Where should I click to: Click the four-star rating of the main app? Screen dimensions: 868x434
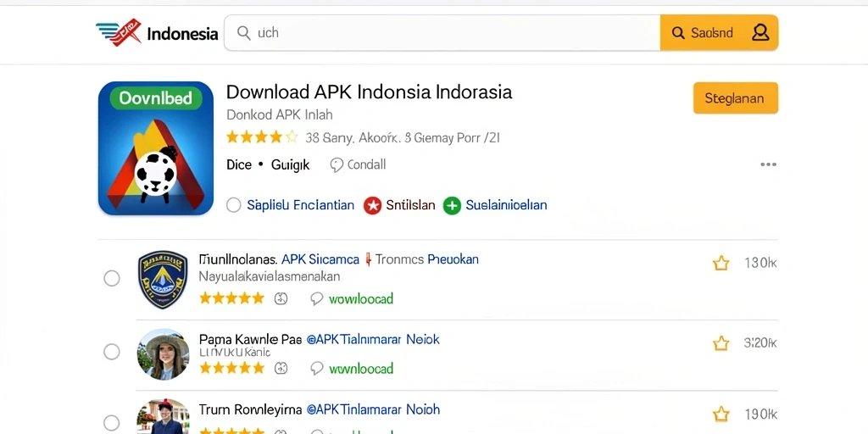tap(262, 137)
